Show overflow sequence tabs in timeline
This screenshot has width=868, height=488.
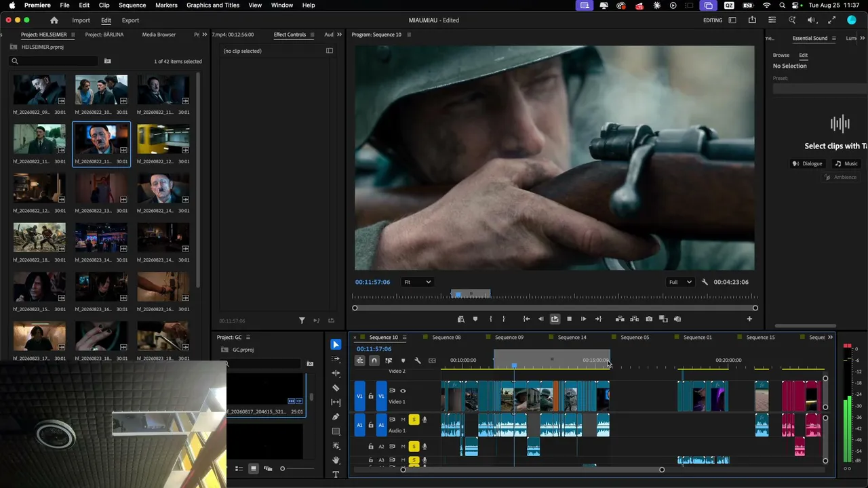coord(830,338)
